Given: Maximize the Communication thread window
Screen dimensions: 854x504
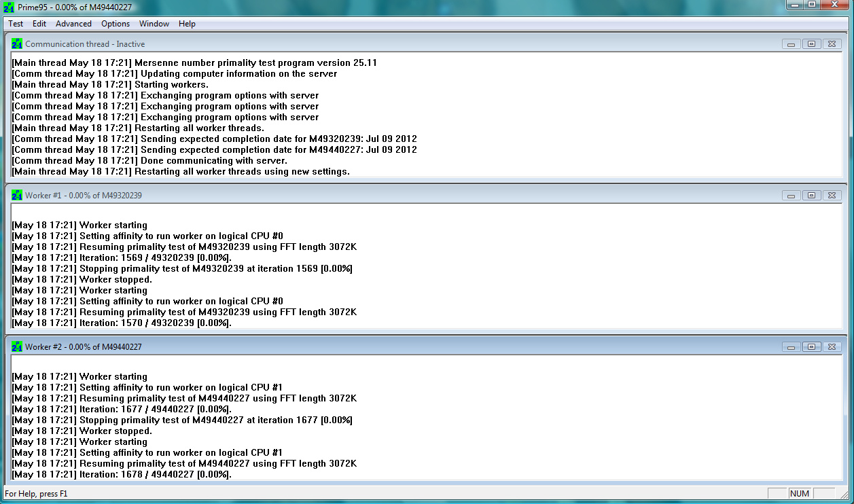Looking at the screenshot, I should (811, 44).
